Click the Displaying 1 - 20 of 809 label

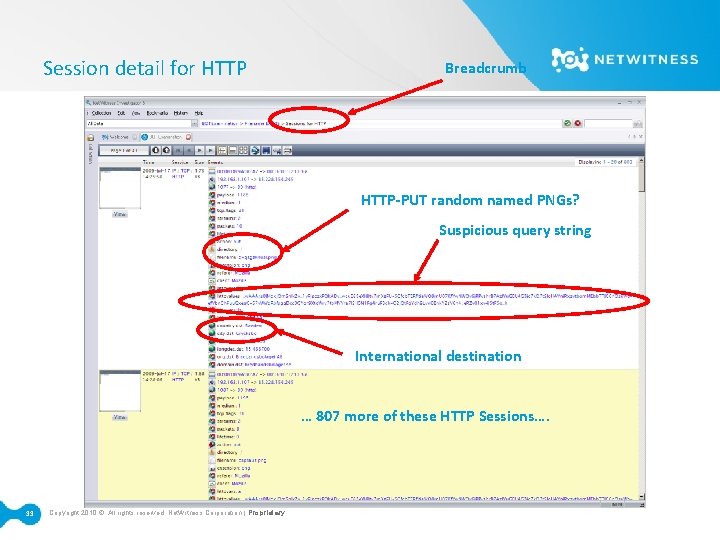(605, 162)
